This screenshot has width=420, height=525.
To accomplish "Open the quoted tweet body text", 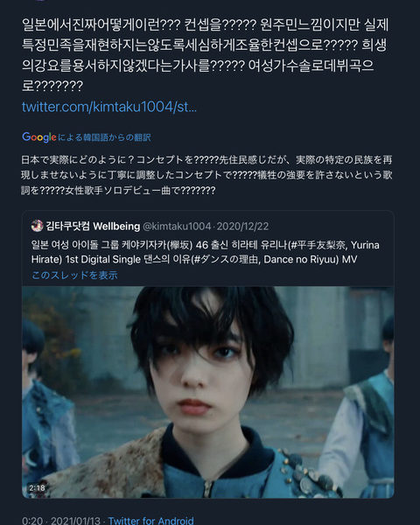I will click(206, 252).
